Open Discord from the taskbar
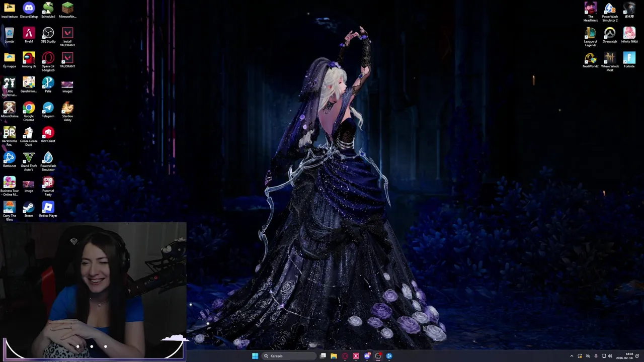644x362 pixels. click(367, 356)
